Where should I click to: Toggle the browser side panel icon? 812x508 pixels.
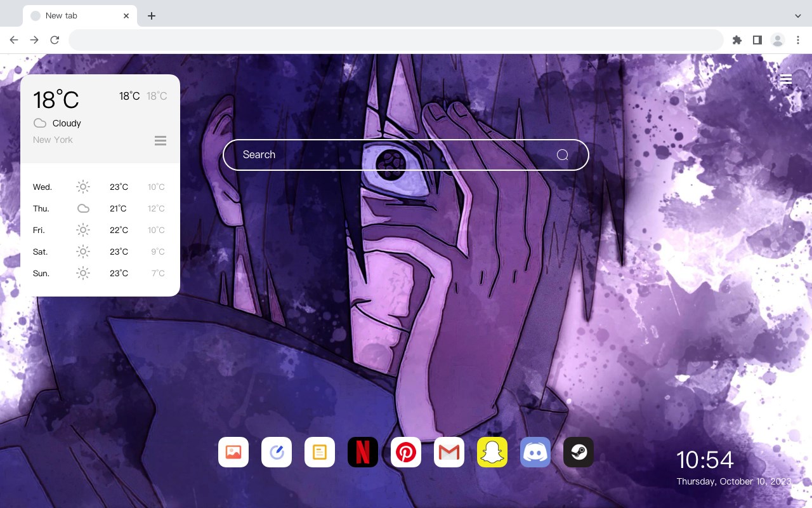click(x=757, y=40)
